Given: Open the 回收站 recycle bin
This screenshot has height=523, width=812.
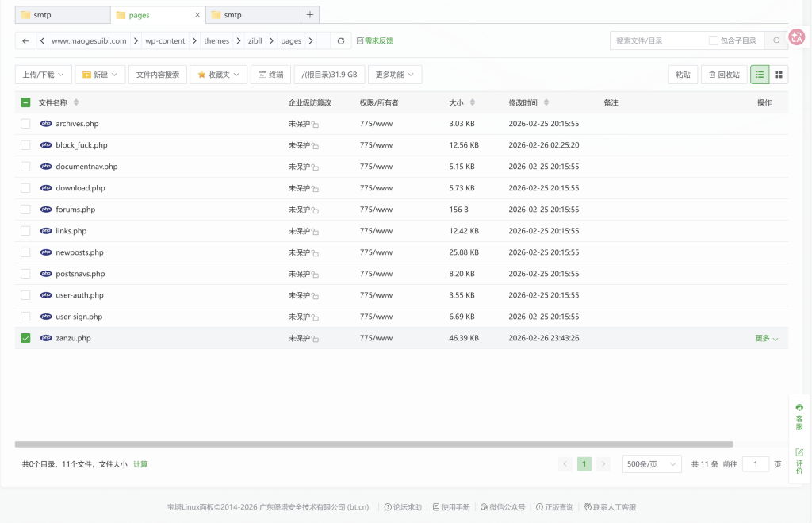Looking at the screenshot, I should coord(724,75).
